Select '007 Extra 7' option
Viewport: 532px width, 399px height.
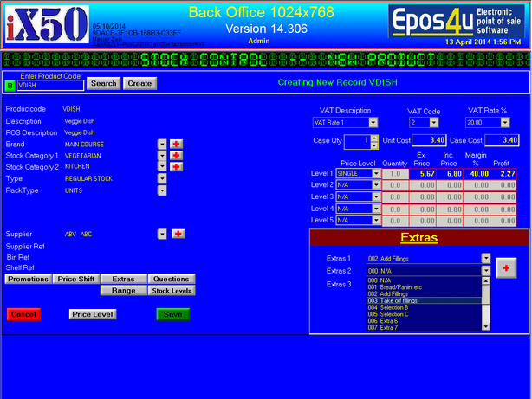[424, 327]
